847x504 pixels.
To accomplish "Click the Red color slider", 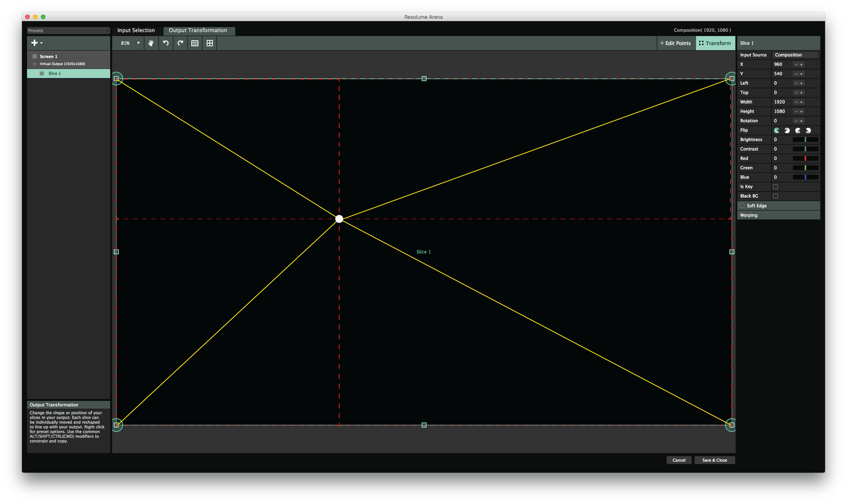I will (x=805, y=159).
